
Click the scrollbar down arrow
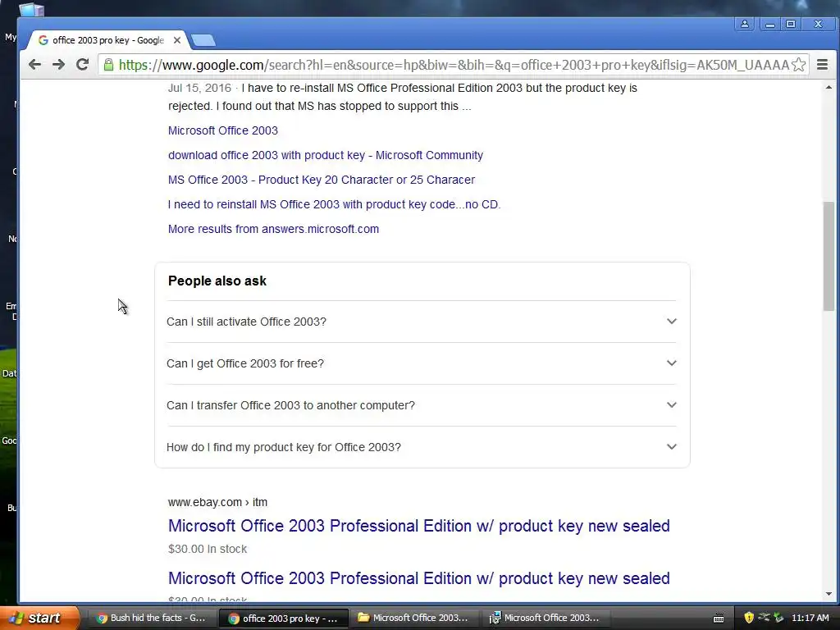(829, 594)
